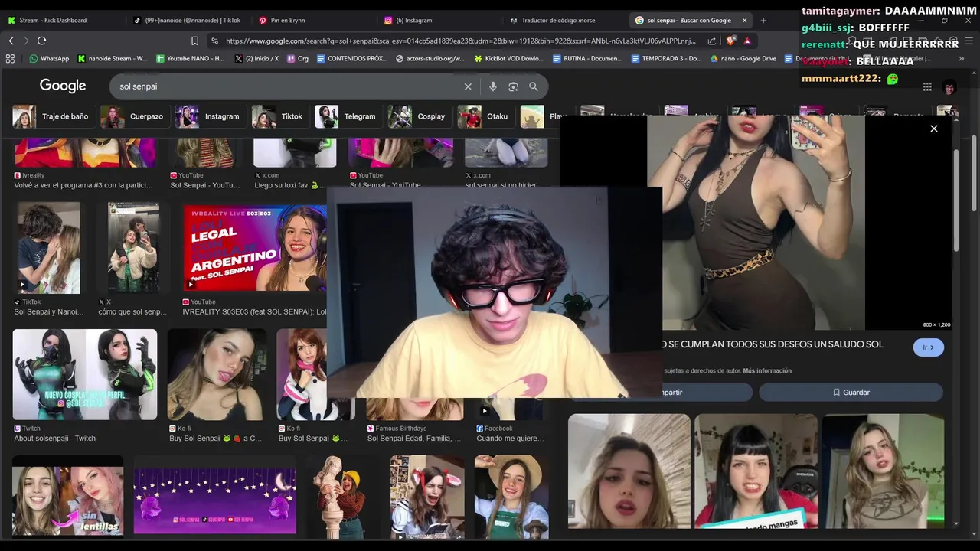Close the 'sol senpai - Buscar con Google' tab
980x551 pixels.
[x=744, y=20]
